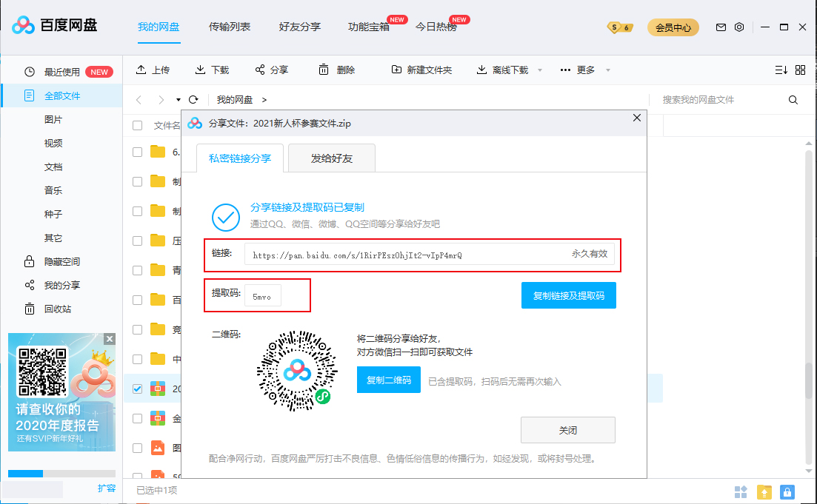This screenshot has height=504, width=817.
Task: Open the 更多 more actions menu
Action: pos(577,70)
